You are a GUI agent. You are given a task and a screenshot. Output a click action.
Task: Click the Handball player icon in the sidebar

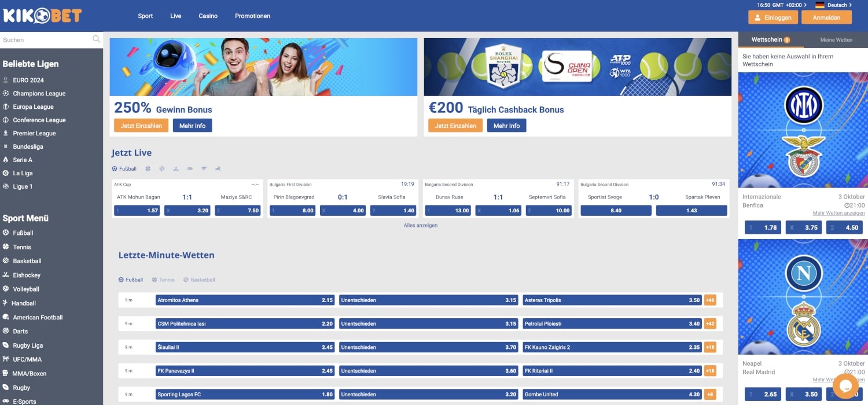coord(5,303)
